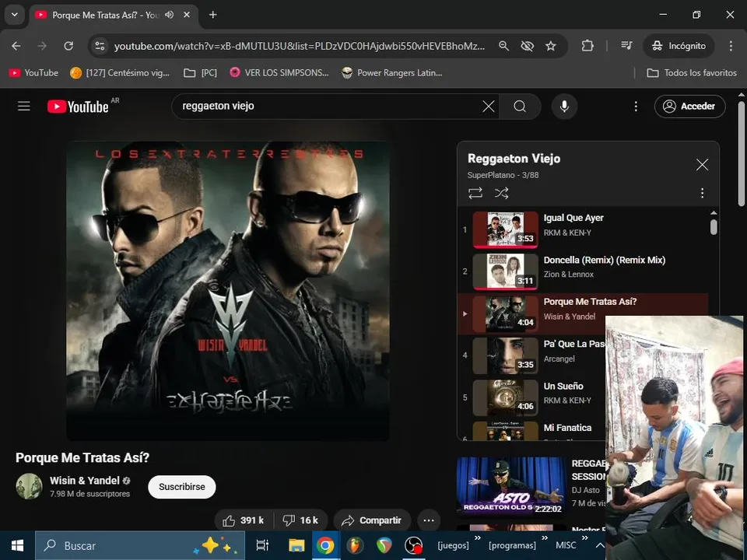Start voice search with the microphone
The image size is (747, 560).
pyautogui.click(x=565, y=107)
